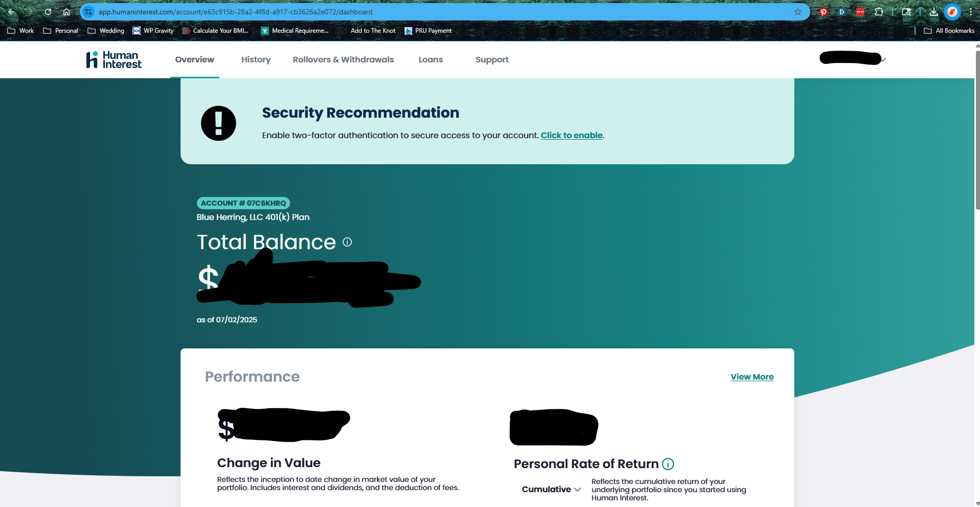View site information icon in address bar

pos(88,12)
